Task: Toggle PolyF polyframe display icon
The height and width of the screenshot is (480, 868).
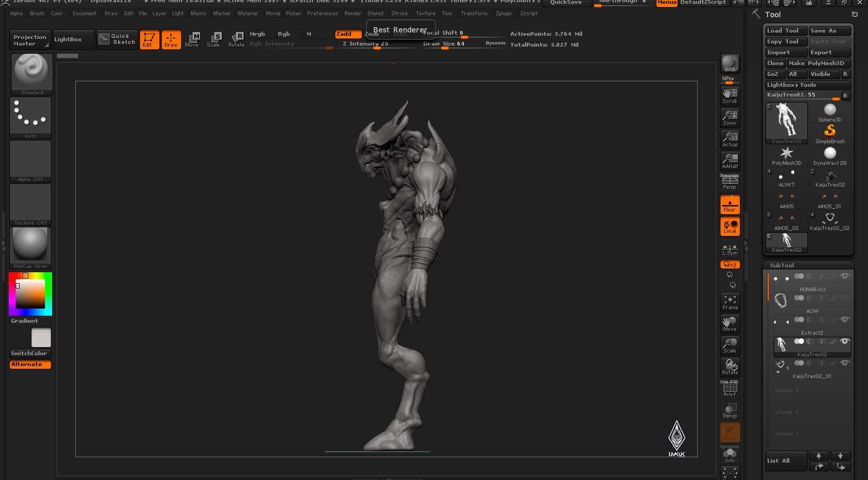Action: click(730, 389)
